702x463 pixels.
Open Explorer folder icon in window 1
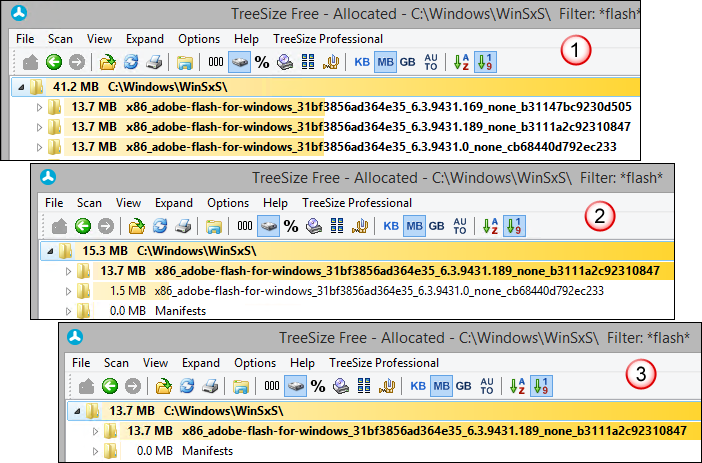pyautogui.click(x=184, y=62)
